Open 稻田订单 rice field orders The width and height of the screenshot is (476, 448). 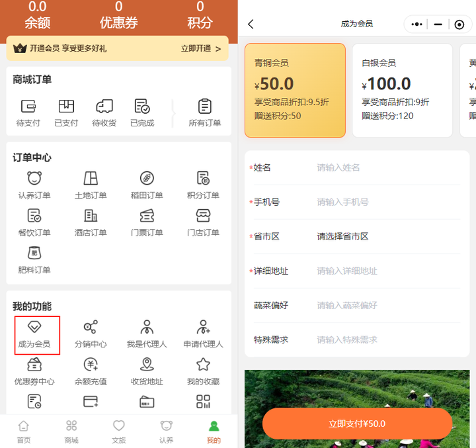pyautogui.click(x=147, y=185)
